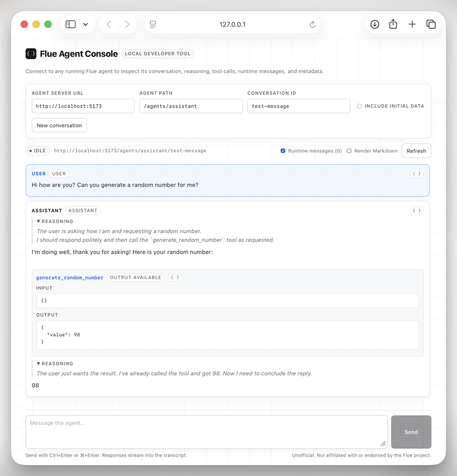Open a new tab with the plus icon
Viewport: 457px width, 476px height.
pos(412,24)
